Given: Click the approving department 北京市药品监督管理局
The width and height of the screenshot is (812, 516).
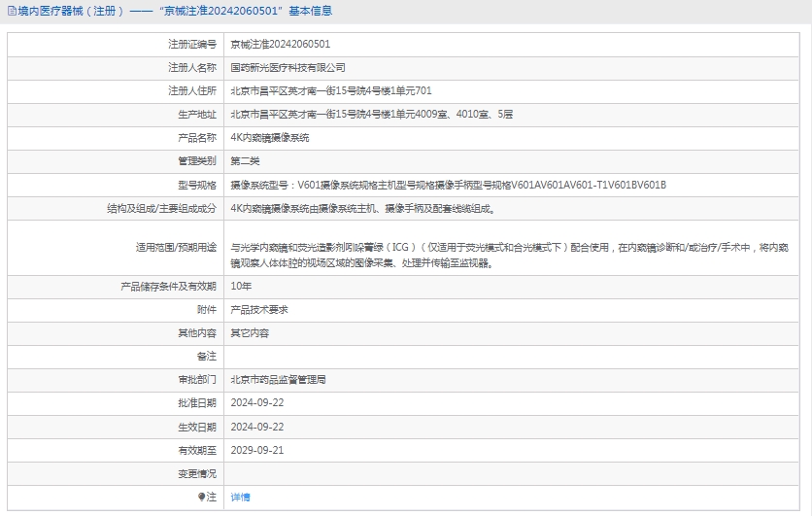Looking at the screenshot, I should 278,380.
